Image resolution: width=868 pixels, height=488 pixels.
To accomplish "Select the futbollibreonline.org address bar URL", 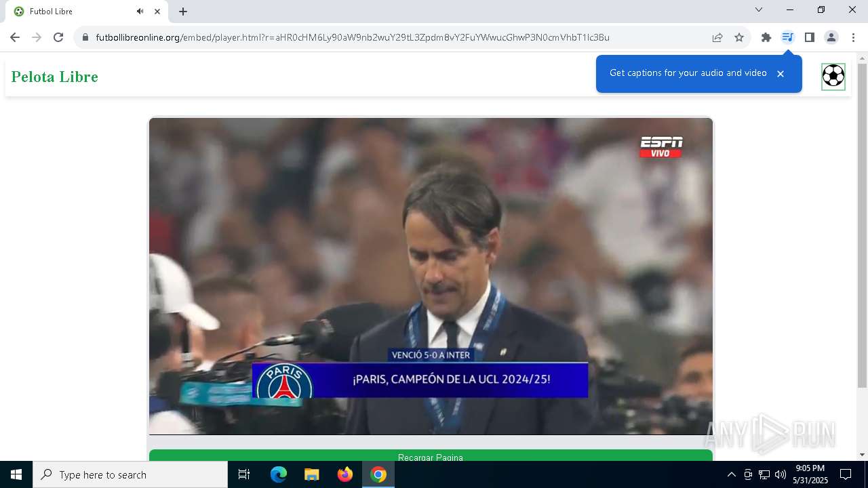I will [x=352, y=37].
